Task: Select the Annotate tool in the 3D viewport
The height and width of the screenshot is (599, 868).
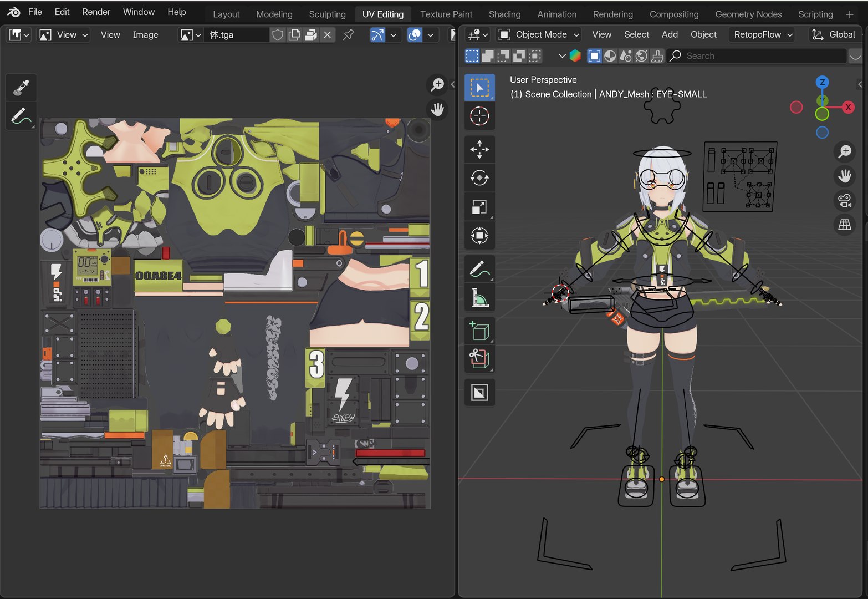Action: 479,269
